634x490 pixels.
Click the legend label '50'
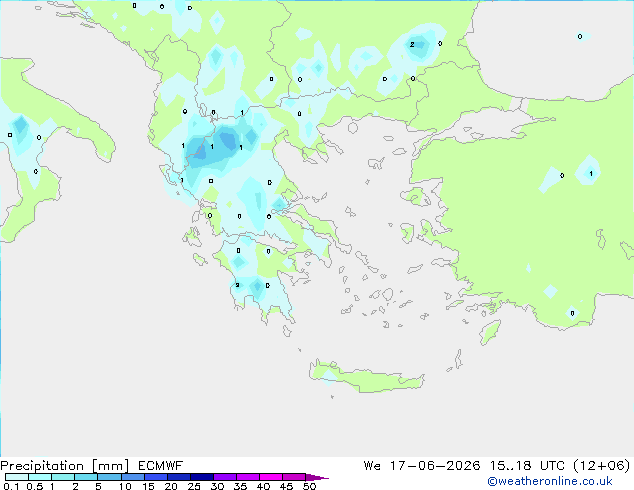[310, 486]
